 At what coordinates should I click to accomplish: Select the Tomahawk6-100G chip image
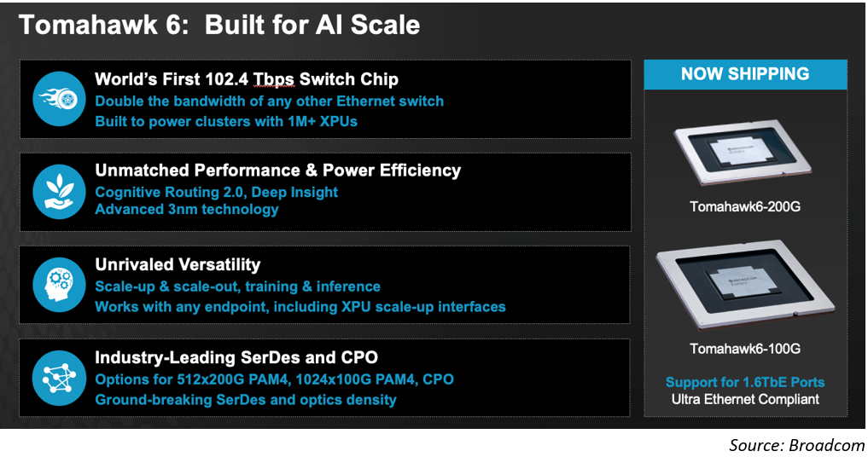tap(744, 282)
